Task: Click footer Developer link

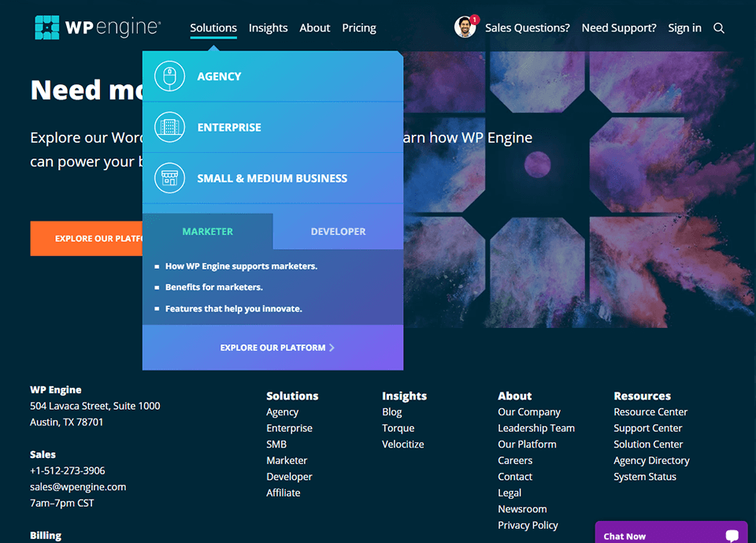Action: (289, 477)
